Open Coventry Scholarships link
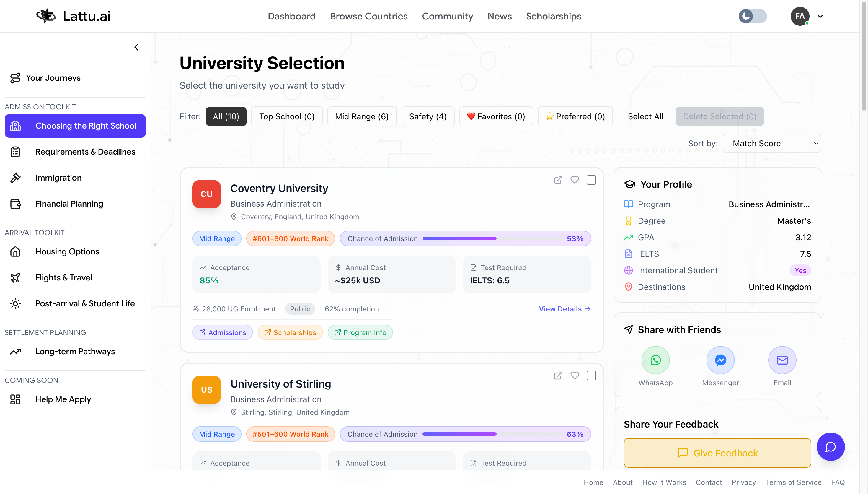 [290, 332]
